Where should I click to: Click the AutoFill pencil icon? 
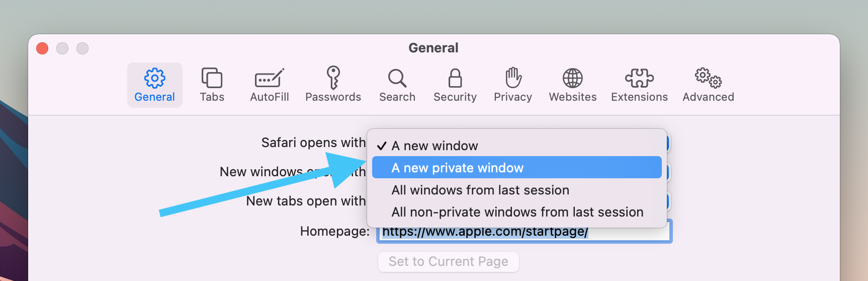(x=269, y=79)
